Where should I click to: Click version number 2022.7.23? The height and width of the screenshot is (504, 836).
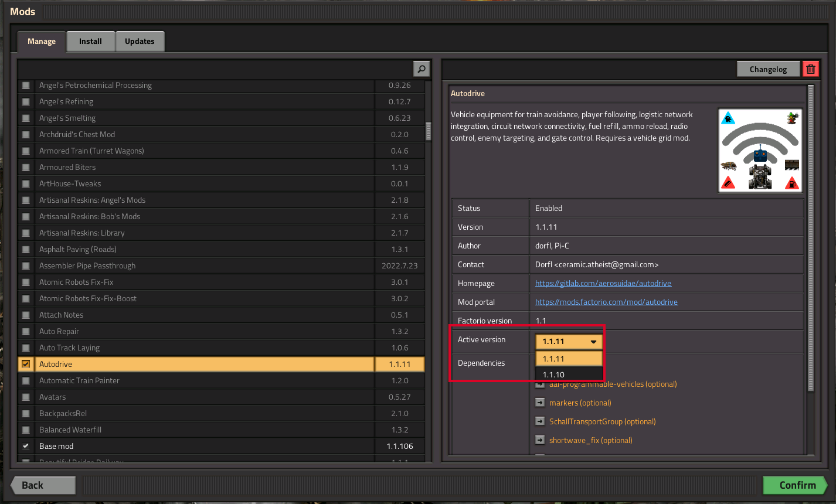point(400,265)
